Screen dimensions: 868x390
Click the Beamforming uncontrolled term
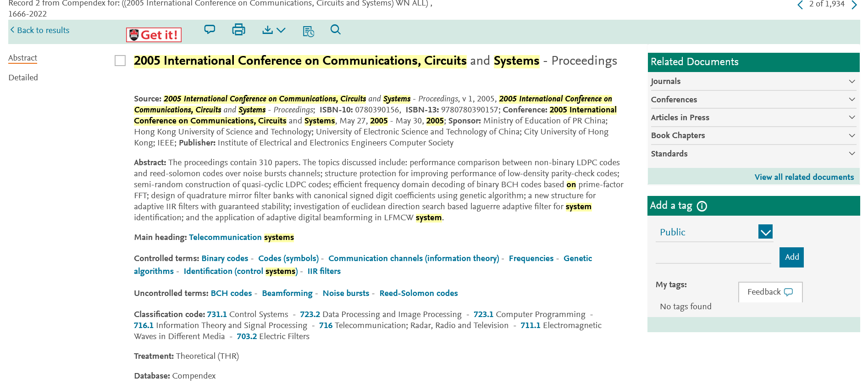pyautogui.click(x=287, y=293)
